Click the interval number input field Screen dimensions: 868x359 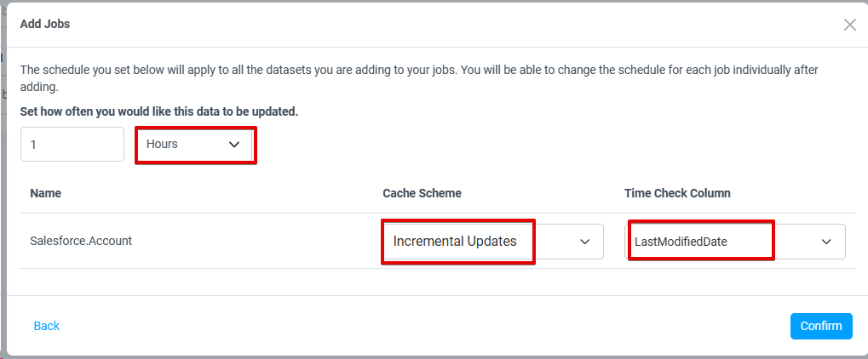coord(72,145)
